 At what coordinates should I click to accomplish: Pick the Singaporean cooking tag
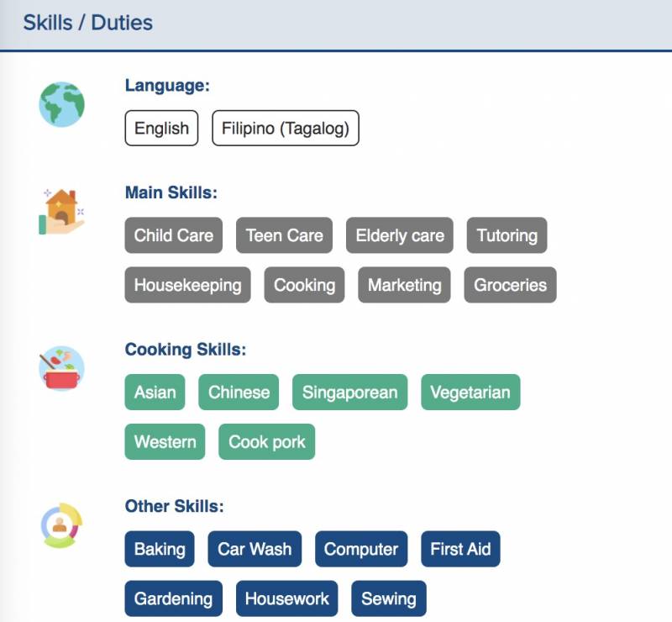pyautogui.click(x=349, y=393)
